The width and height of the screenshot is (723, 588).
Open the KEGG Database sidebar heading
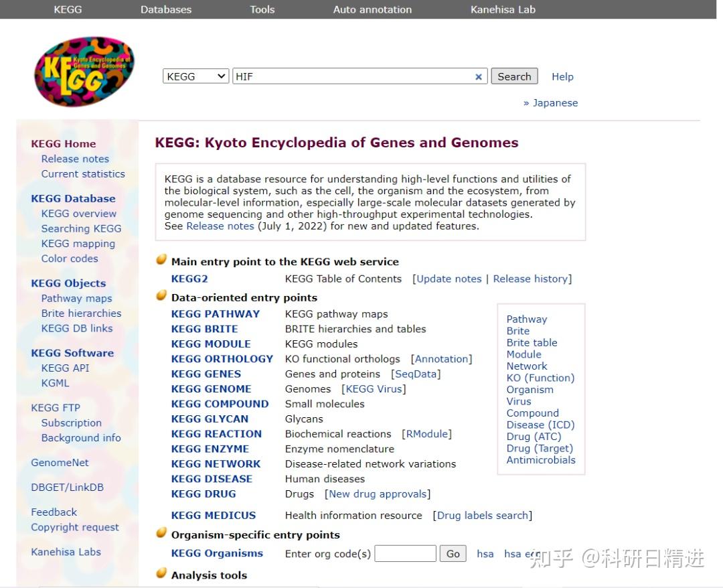click(x=74, y=199)
